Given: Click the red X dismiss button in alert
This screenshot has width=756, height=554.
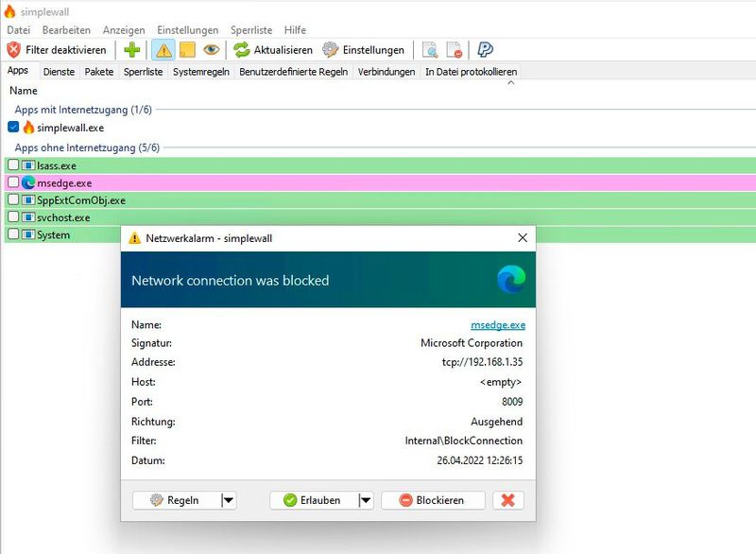Looking at the screenshot, I should click(507, 500).
